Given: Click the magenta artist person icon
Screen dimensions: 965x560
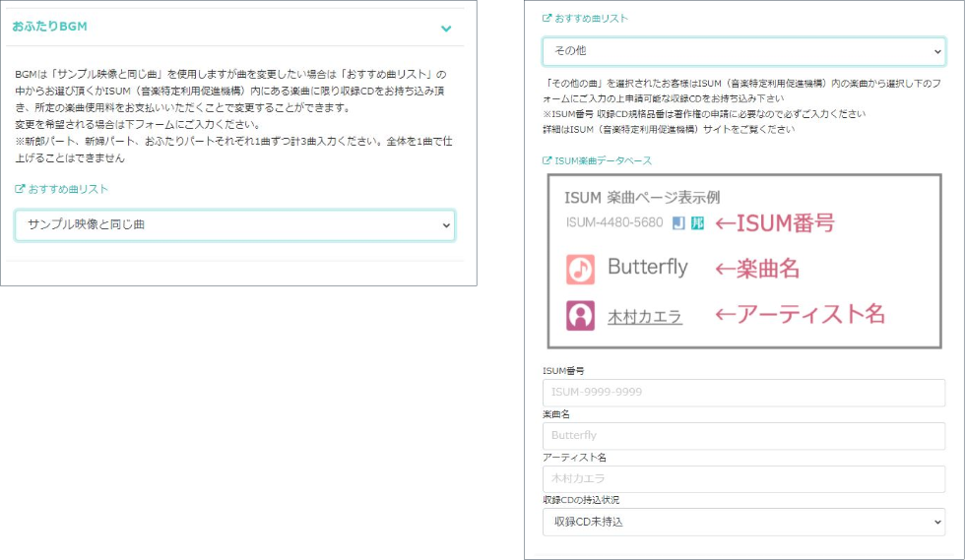Looking at the screenshot, I should coord(580,315).
